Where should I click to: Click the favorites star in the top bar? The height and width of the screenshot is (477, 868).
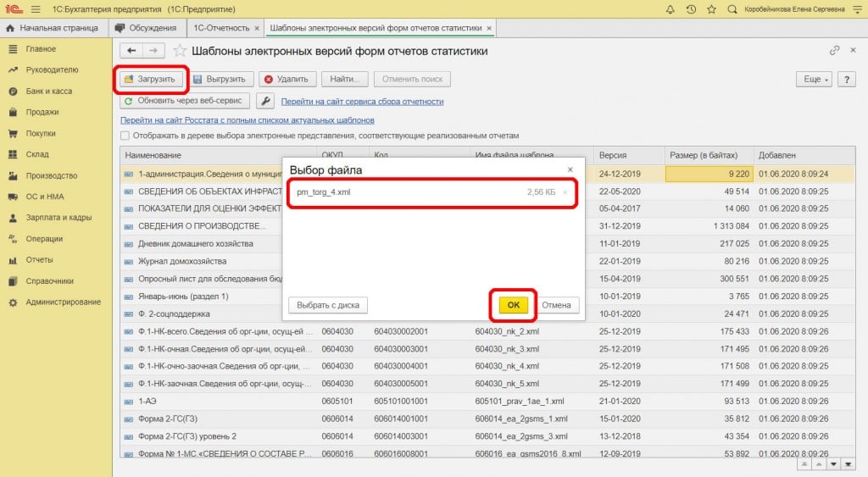tap(711, 9)
